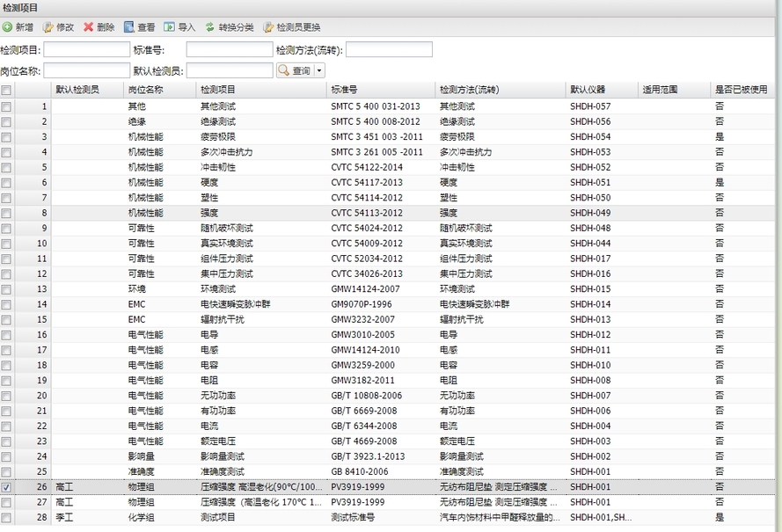Expand the dropdown arrow beside 查询
The image size is (782, 532).
click(x=319, y=70)
